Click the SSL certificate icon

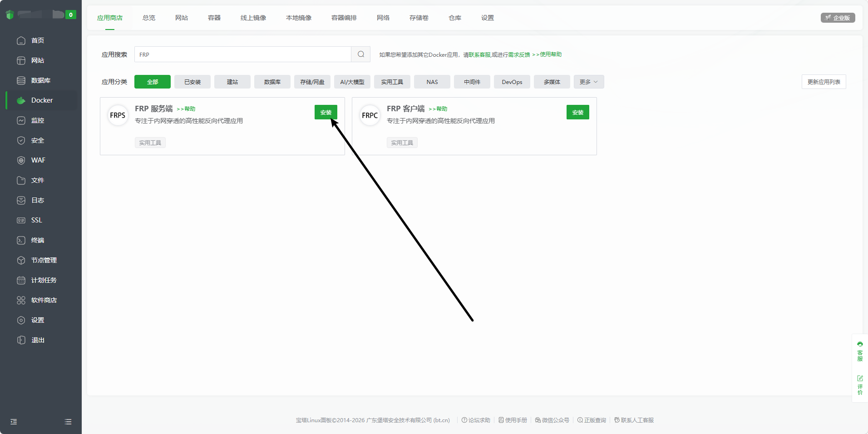coord(21,220)
